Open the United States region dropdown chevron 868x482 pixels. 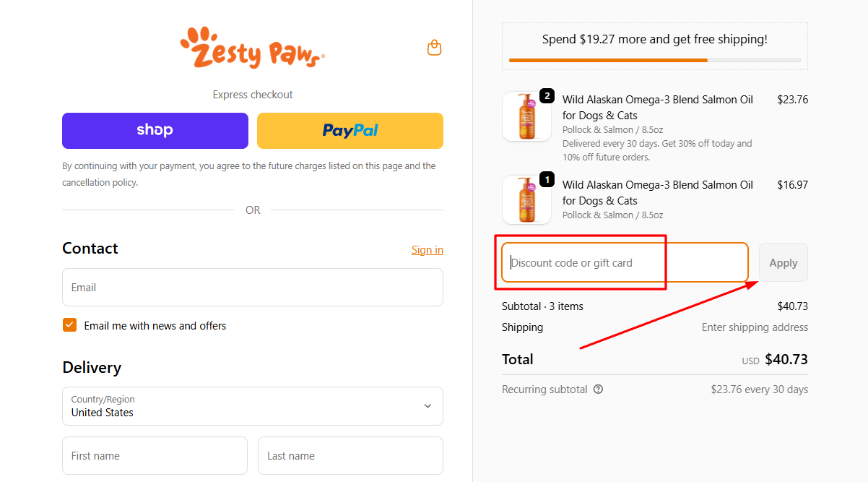pyautogui.click(x=427, y=406)
